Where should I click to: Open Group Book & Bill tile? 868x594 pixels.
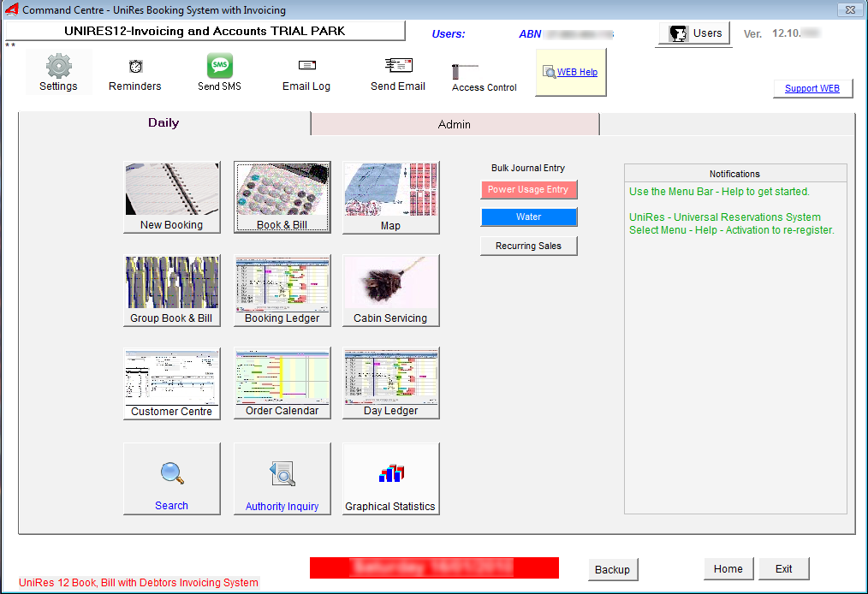(x=171, y=291)
